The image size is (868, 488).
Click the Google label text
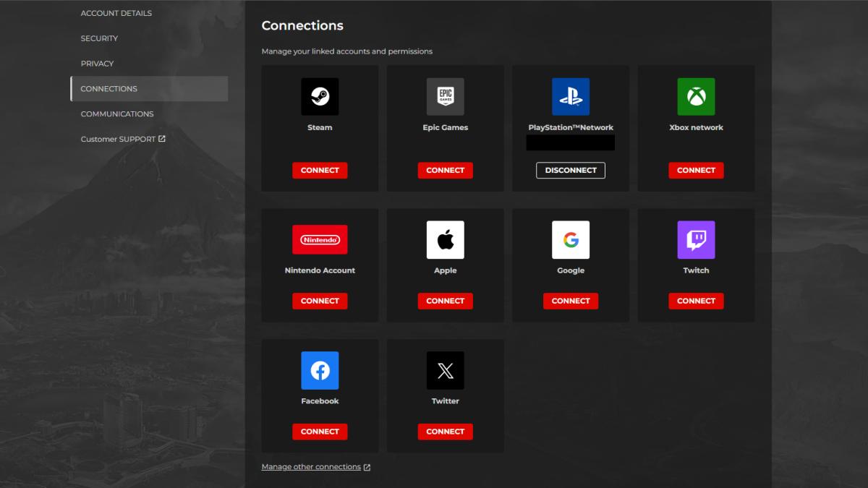(x=571, y=270)
